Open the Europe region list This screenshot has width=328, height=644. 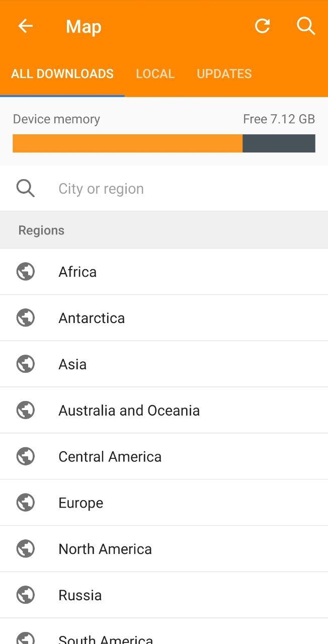pyautogui.click(x=164, y=503)
